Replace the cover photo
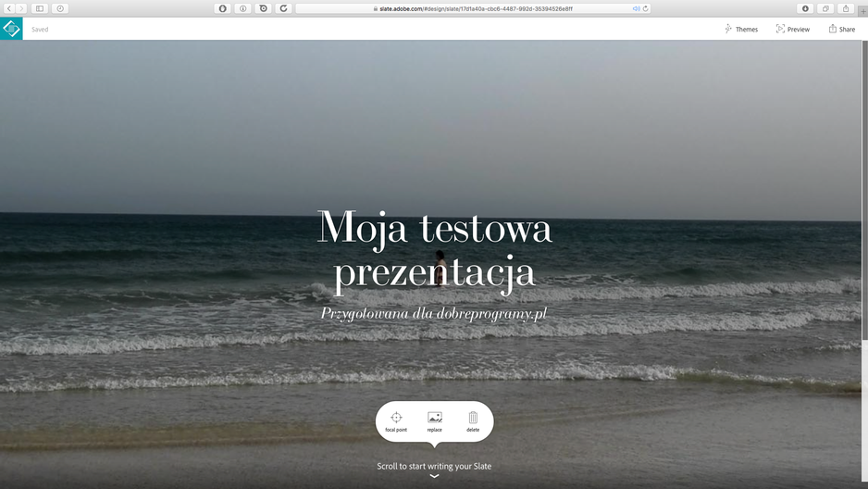This screenshot has width=868, height=489. [435, 421]
